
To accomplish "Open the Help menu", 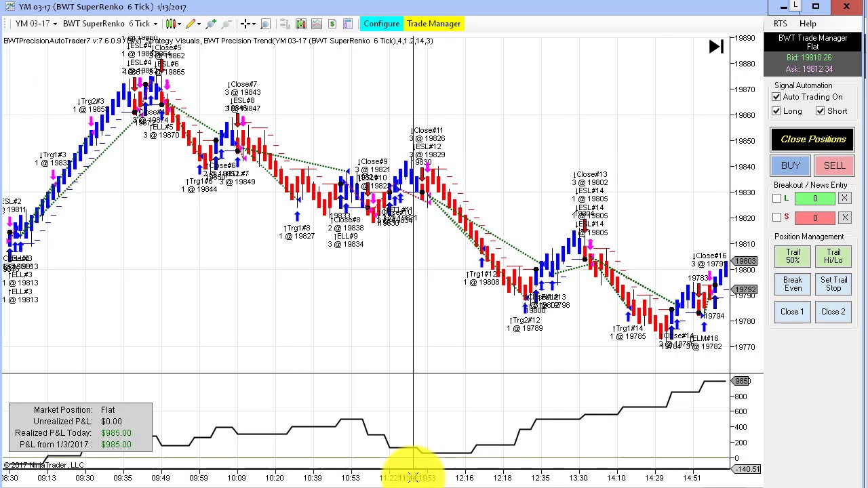I will click(808, 24).
